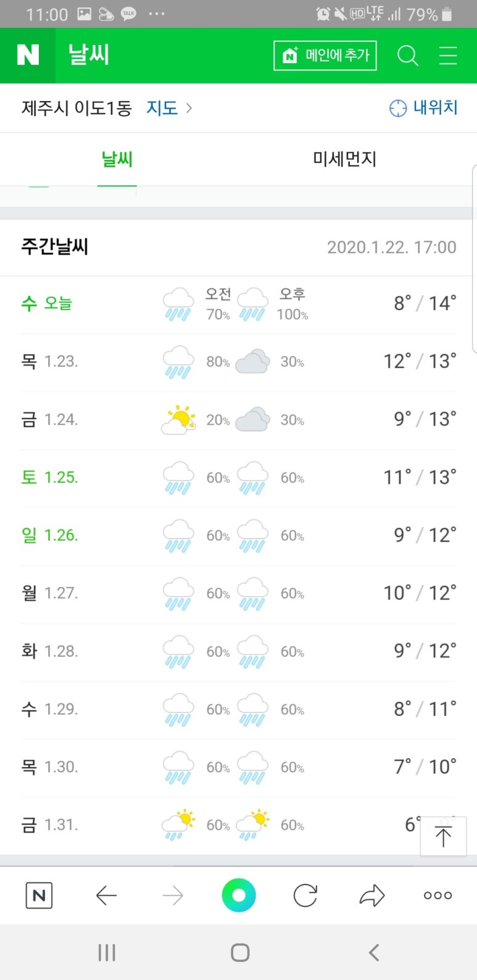Image resolution: width=477 pixels, height=980 pixels.
Task: Select the 날씨 tab
Action: (117, 159)
